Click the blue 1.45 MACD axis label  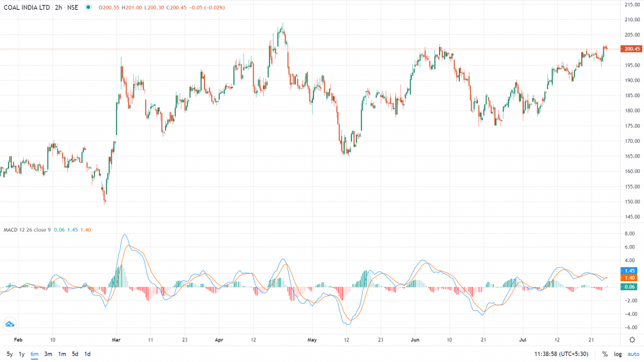point(629,271)
